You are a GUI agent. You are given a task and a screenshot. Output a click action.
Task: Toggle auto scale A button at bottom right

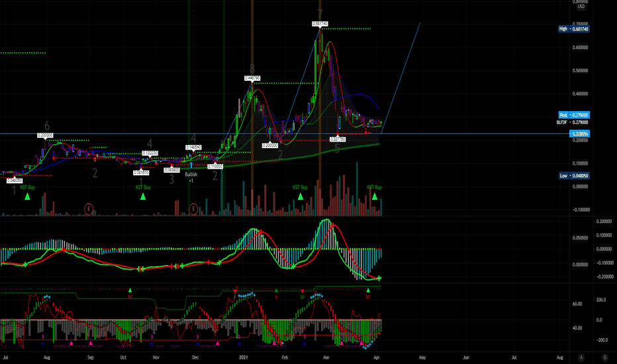coord(581,357)
